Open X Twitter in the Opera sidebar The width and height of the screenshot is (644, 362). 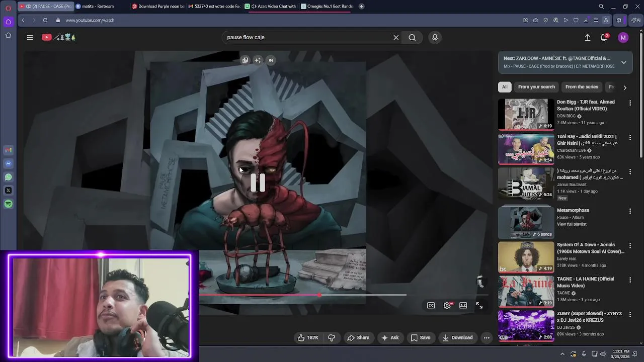coord(8,191)
